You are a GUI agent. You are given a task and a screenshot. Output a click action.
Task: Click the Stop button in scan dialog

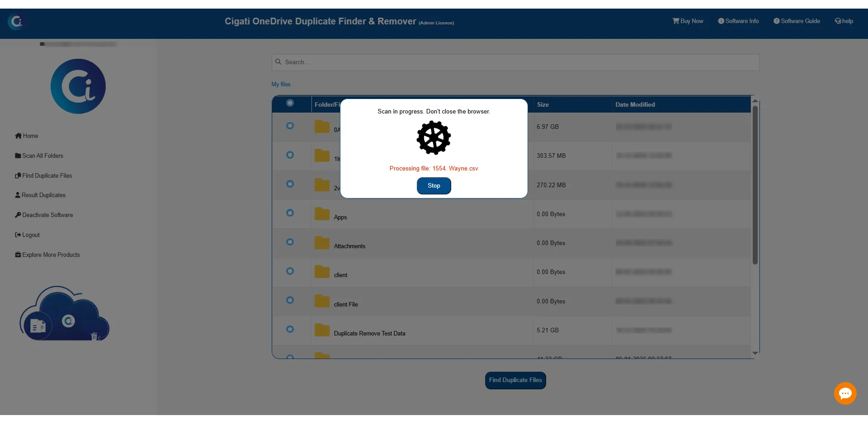[x=434, y=186]
